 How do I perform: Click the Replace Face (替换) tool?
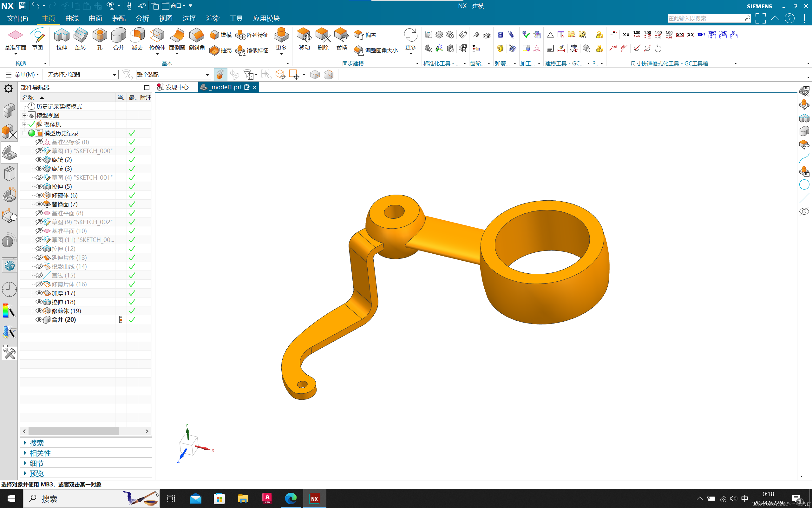[342, 39]
